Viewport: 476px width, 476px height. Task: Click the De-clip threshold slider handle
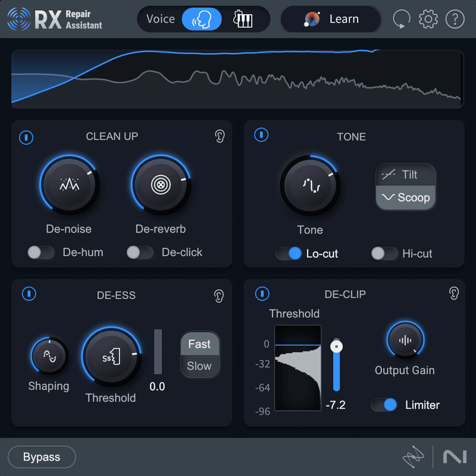pos(337,345)
